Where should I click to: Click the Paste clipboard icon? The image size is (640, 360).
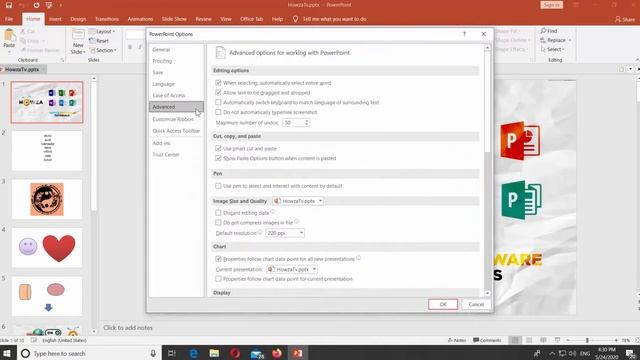click(9, 36)
